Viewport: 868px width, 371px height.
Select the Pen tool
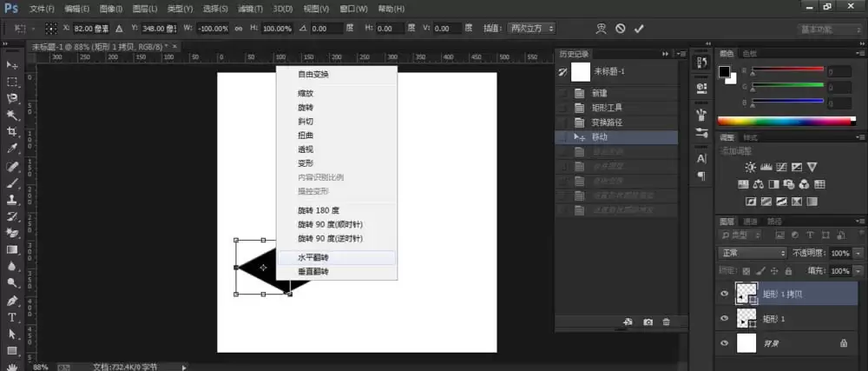[x=12, y=301]
